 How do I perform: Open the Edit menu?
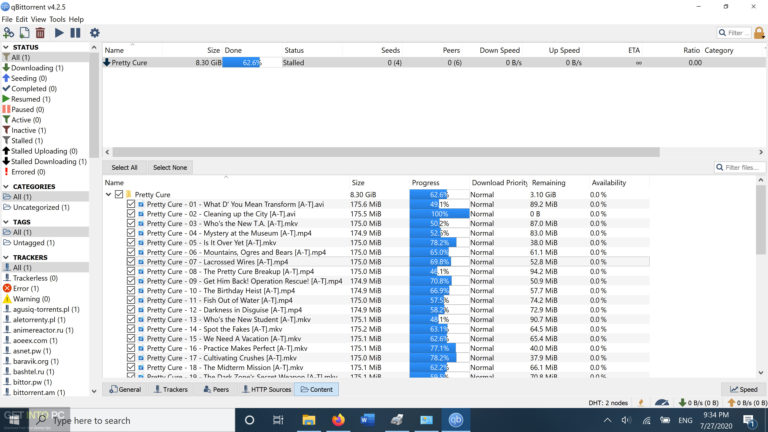click(22, 19)
